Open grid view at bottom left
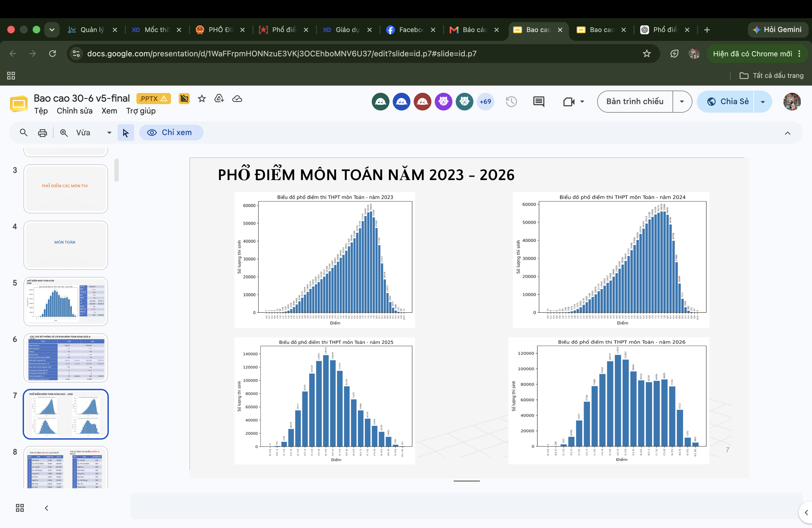Viewport: 812px width, 528px height. (20, 508)
